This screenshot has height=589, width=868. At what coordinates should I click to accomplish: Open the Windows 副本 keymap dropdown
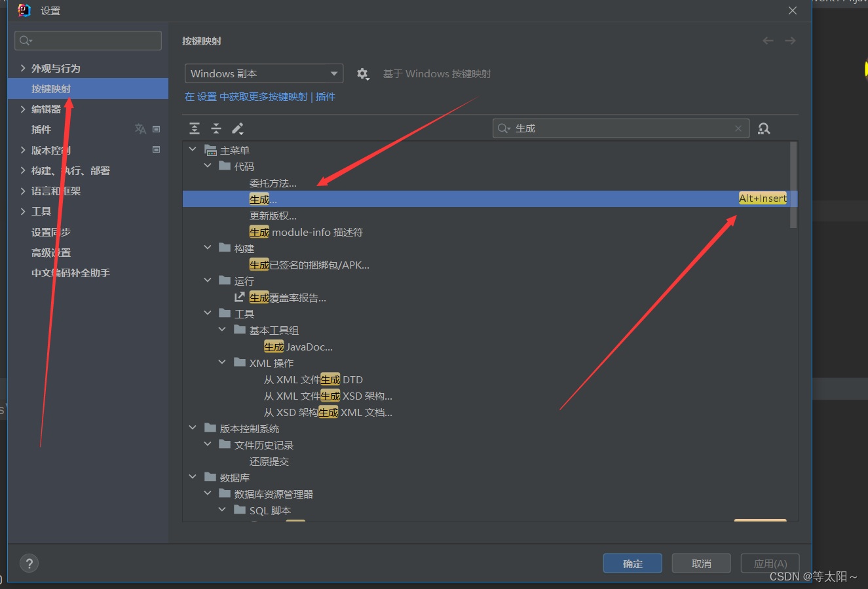pos(264,73)
